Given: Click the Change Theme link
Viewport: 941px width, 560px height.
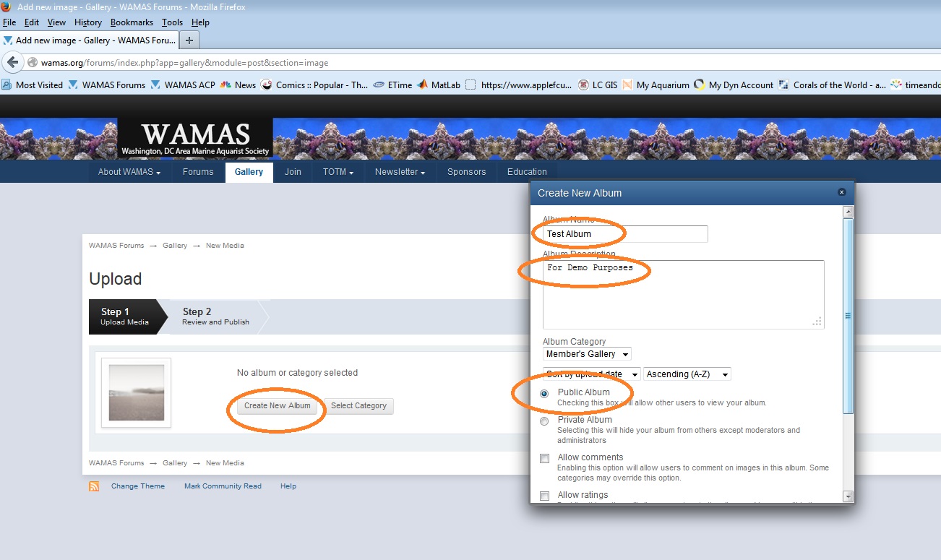Looking at the screenshot, I should (x=138, y=486).
